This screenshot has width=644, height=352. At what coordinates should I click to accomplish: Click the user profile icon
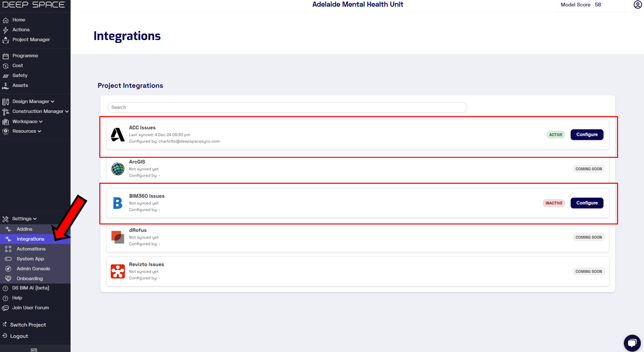coord(637,5)
